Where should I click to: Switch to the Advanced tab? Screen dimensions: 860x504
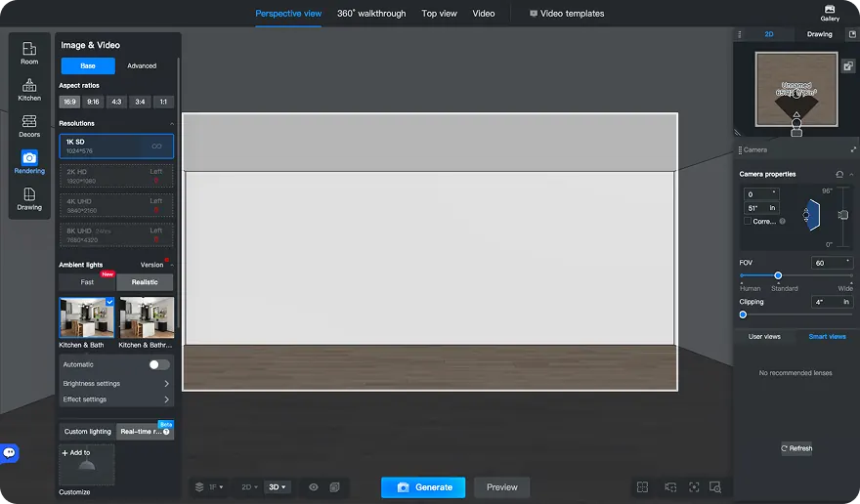click(142, 66)
